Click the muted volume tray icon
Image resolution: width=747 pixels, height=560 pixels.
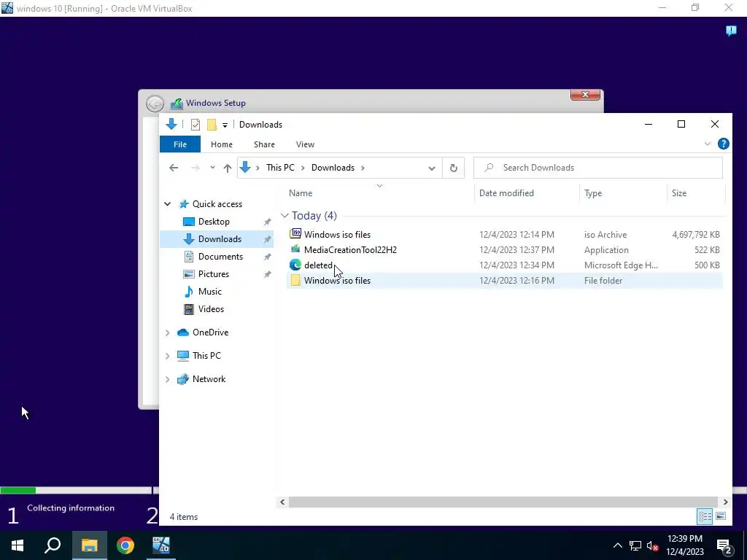[x=652, y=545]
